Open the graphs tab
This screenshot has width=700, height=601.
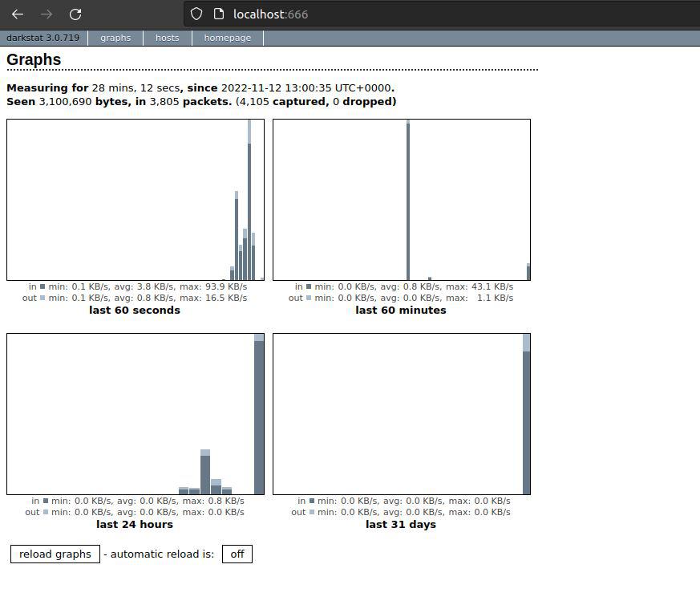point(115,38)
